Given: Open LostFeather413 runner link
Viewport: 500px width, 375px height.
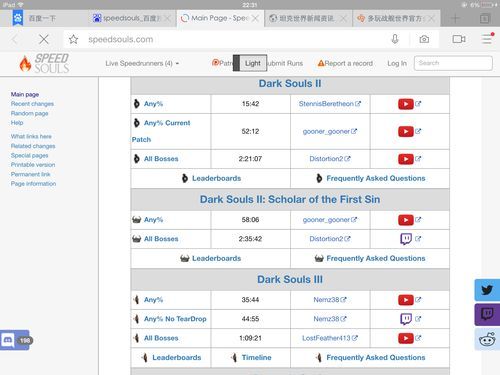Looking at the screenshot, I should pyautogui.click(x=326, y=338).
